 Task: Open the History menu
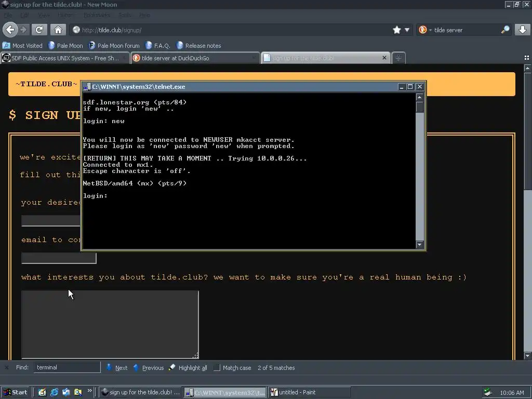point(65,15)
